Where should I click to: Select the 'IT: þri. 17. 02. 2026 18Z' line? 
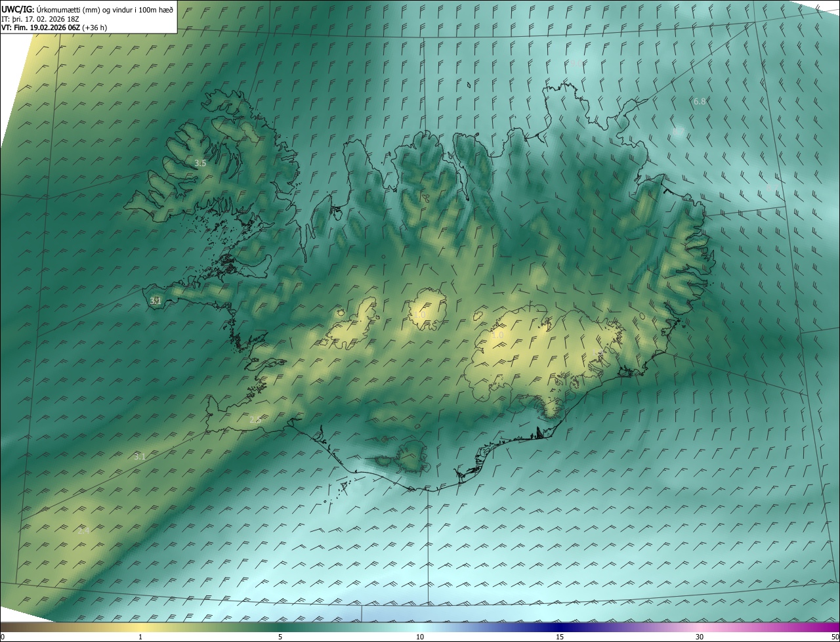click(41, 19)
